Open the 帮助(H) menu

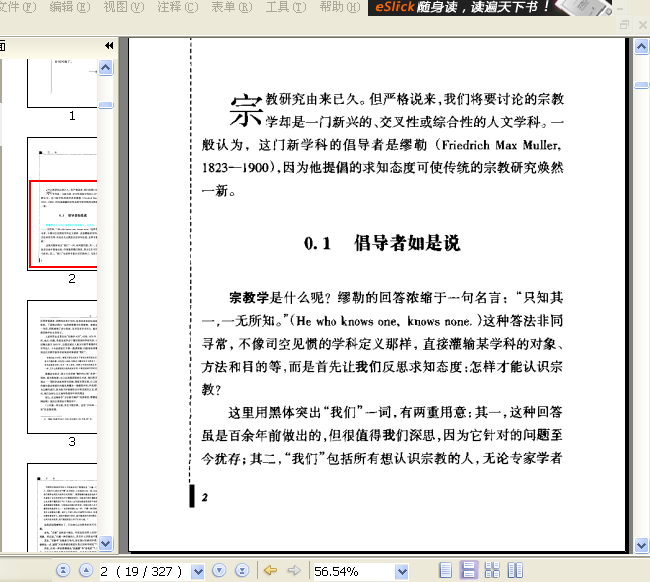[340, 7]
